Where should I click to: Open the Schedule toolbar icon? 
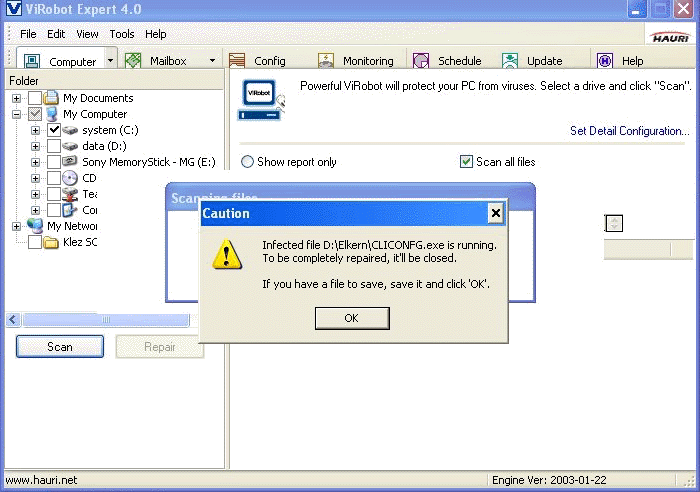pyautogui.click(x=421, y=61)
